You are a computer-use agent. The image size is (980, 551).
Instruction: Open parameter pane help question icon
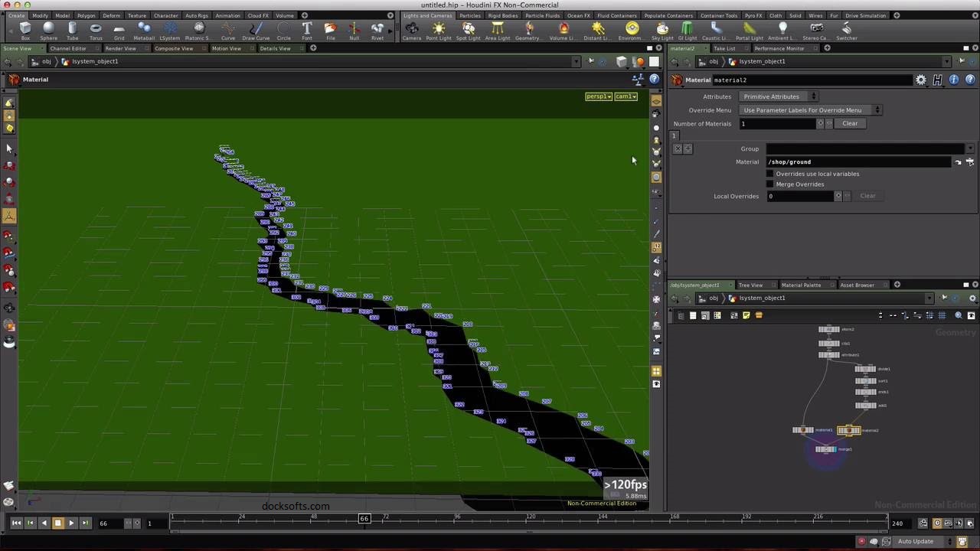[971, 80]
